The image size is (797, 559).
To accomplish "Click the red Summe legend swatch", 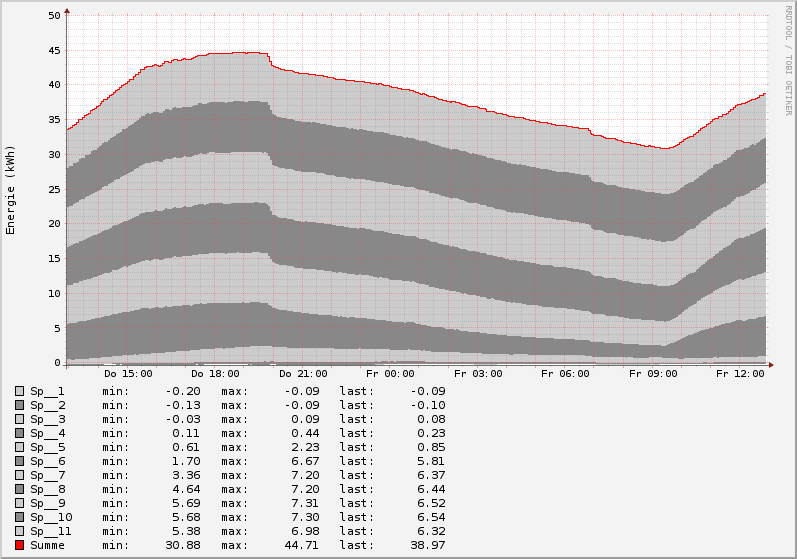I will tap(19, 545).
